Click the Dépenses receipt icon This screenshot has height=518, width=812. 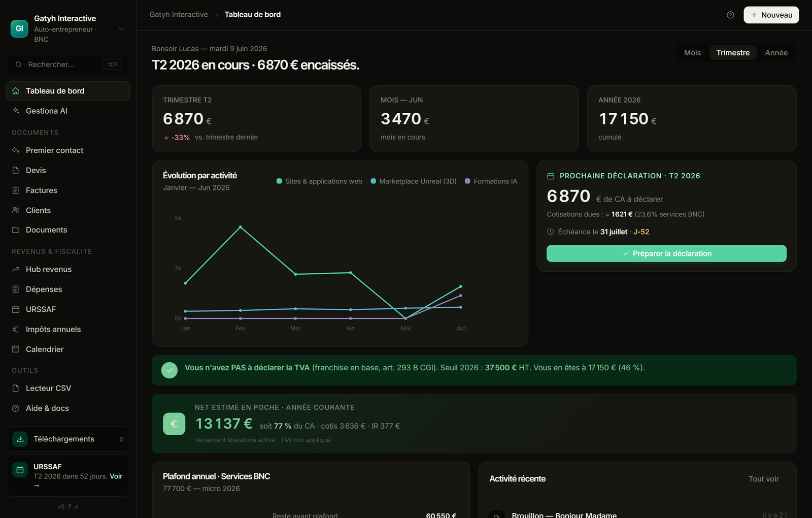tap(16, 289)
